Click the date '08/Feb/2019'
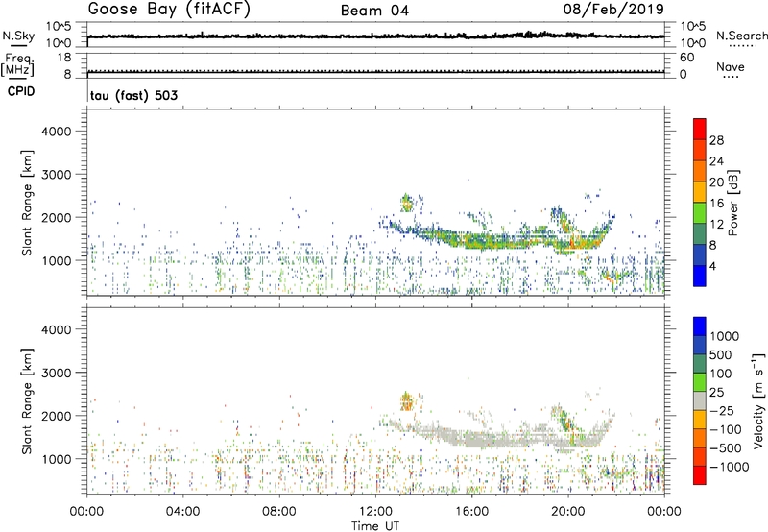The image size is (768, 532). [613, 10]
